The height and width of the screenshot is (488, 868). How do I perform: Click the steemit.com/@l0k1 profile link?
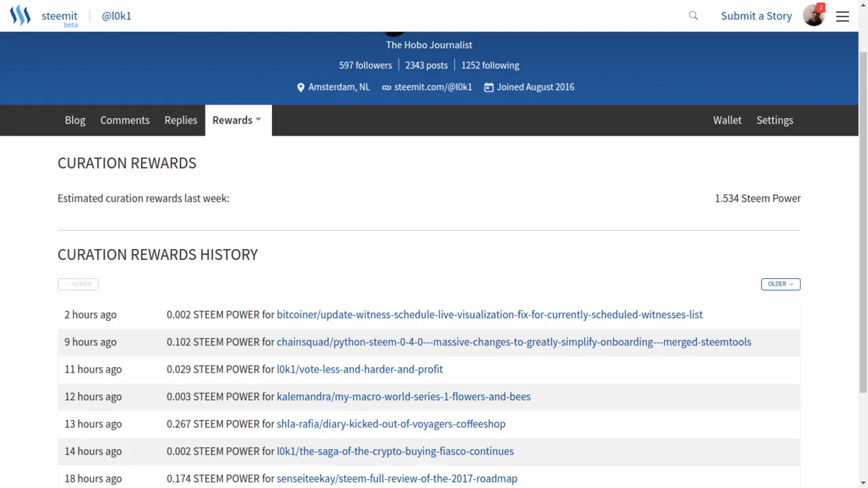point(433,87)
